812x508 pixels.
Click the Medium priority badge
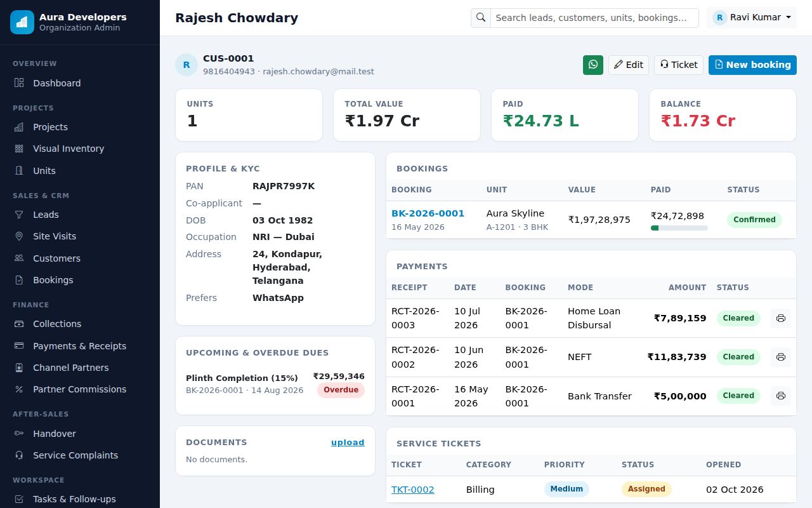tap(566, 489)
